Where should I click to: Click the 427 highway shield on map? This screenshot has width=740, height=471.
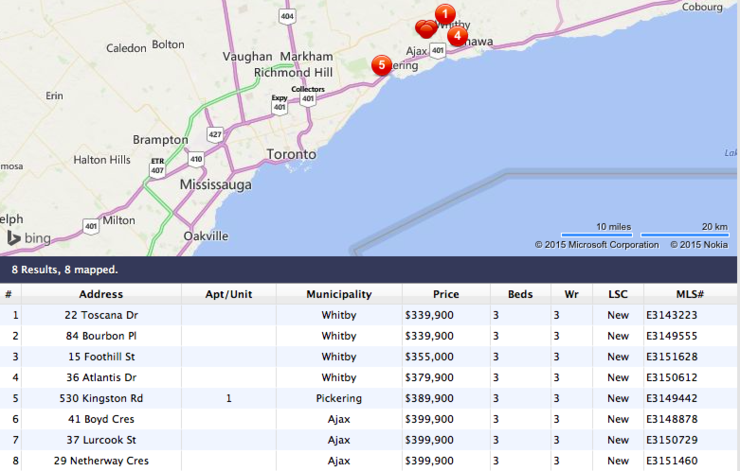point(215,134)
